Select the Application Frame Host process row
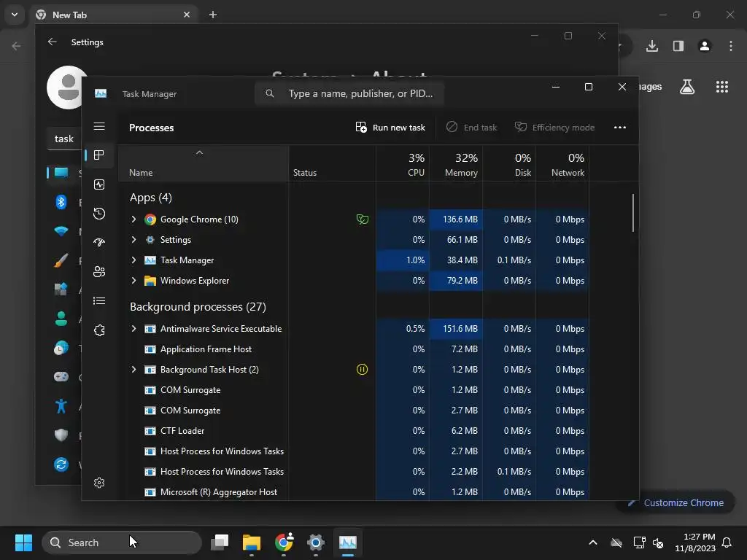This screenshot has width=747, height=560. [354, 349]
